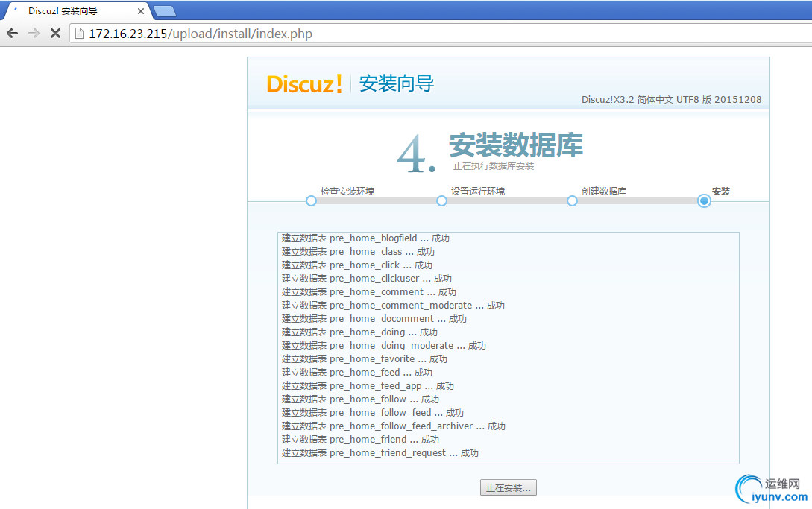Click the pre_home_favorite log line
This screenshot has height=509, width=812.
point(364,359)
